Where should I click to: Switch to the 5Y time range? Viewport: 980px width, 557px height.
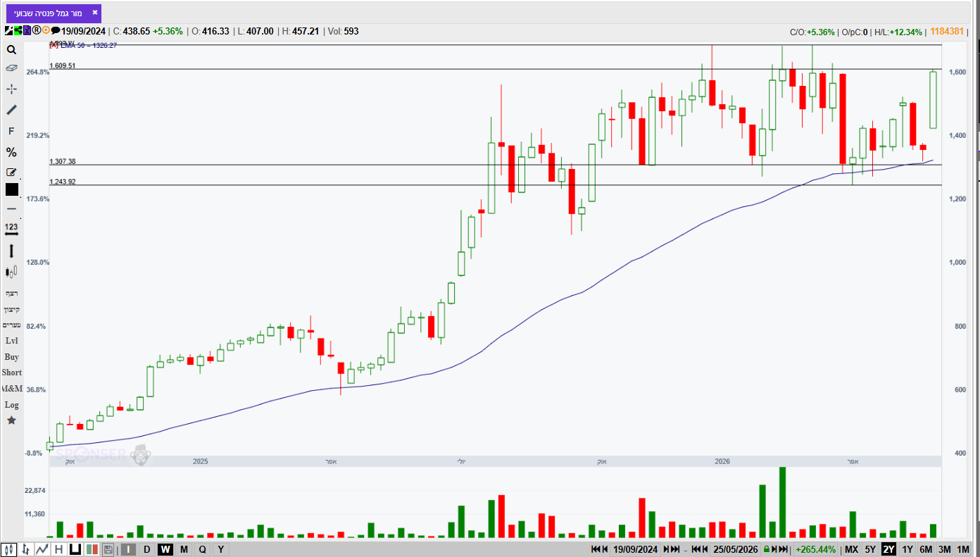(x=870, y=549)
